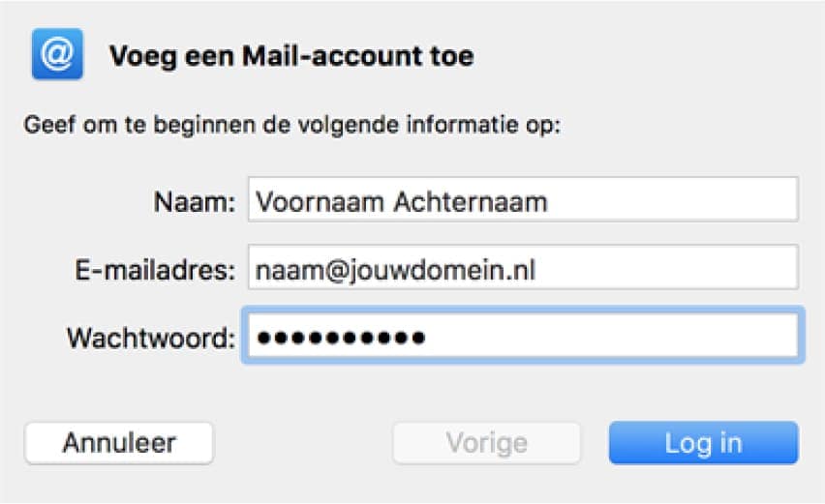Click the 'E-mailadres:' label
The image size is (825, 504).
click(163, 269)
